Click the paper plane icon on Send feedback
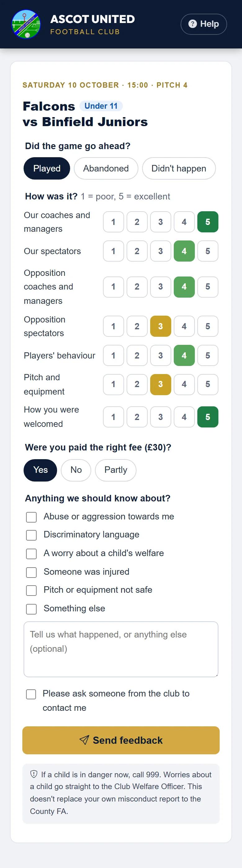 pyautogui.click(x=84, y=740)
